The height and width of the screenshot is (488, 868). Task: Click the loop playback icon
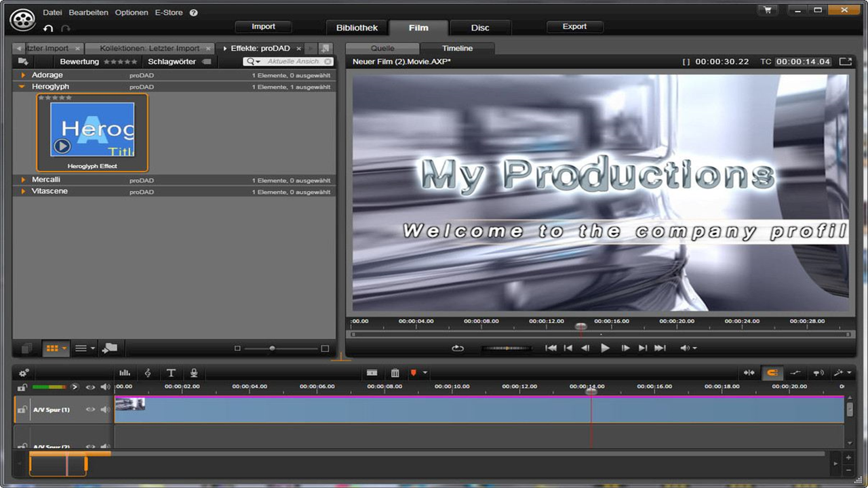458,348
